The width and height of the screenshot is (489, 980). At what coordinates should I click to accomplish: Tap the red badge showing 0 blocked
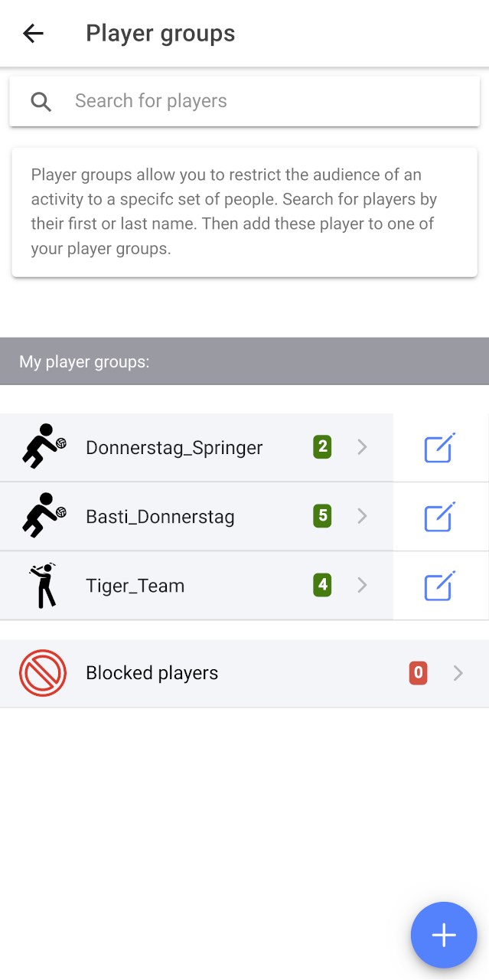(418, 673)
